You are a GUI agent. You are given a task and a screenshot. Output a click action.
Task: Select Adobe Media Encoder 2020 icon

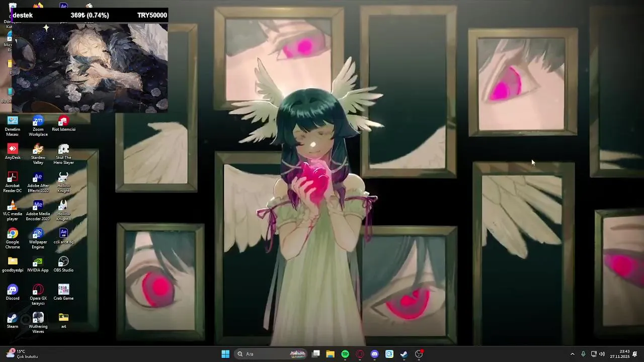[38, 211]
